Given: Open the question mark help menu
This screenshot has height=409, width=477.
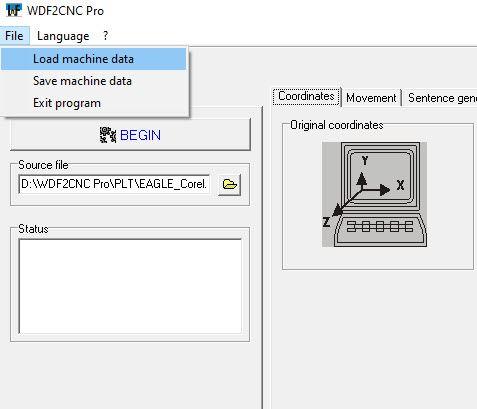Looking at the screenshot, I should tap(105, 36).
